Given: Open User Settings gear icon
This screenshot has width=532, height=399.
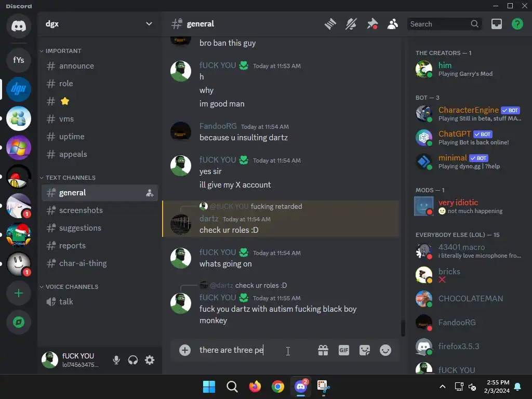Looking at the screenshot, I should point(150,360).
